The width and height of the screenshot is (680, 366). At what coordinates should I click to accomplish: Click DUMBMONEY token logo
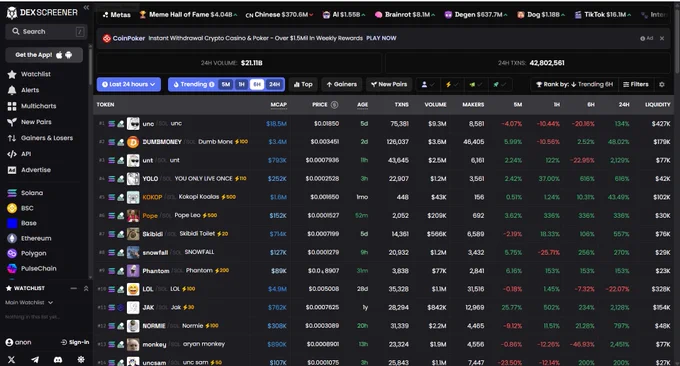pos(133,142)
